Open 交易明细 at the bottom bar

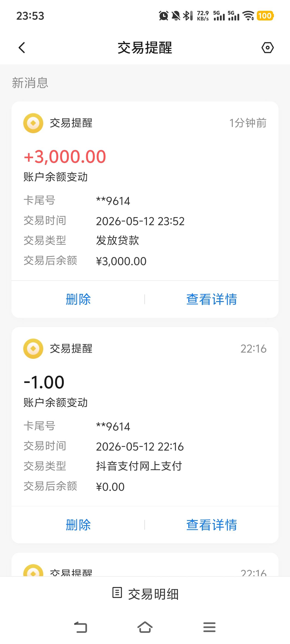click(145, 594)
